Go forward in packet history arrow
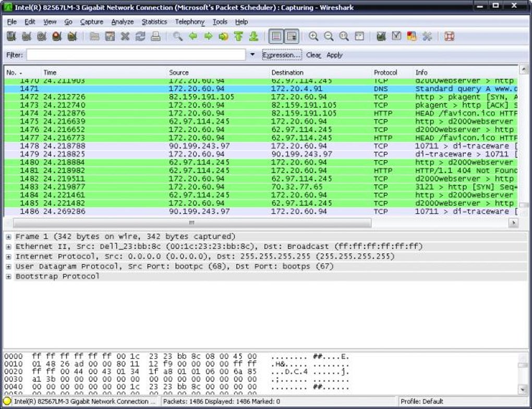This screenshot has width=532, height=409. pos(208,36)
